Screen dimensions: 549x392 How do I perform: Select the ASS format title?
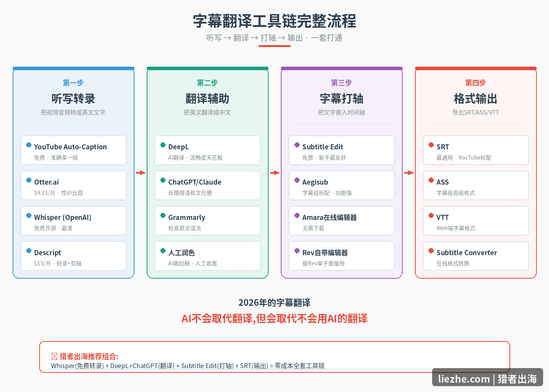point(443,182)
